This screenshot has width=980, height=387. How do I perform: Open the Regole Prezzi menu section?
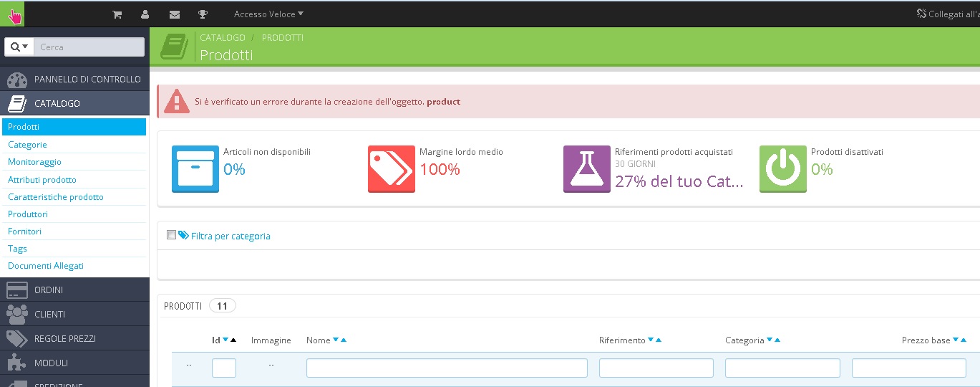74,338
